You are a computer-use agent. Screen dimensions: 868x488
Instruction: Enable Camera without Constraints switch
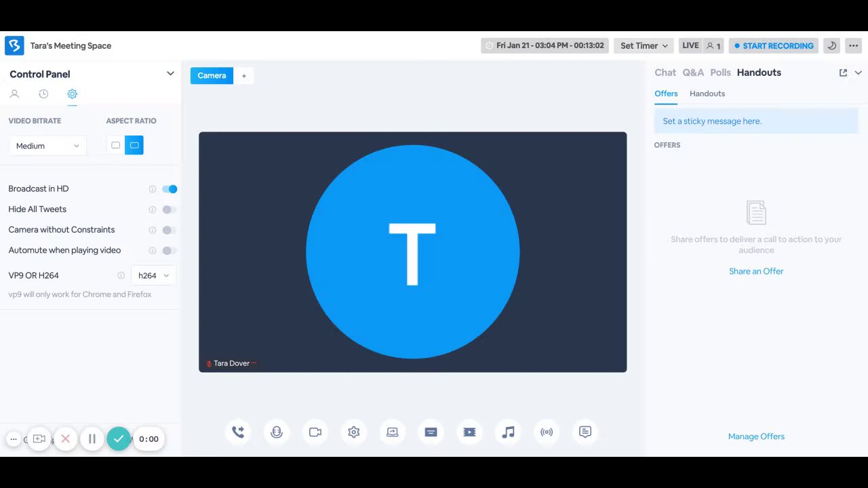[170, 230]
